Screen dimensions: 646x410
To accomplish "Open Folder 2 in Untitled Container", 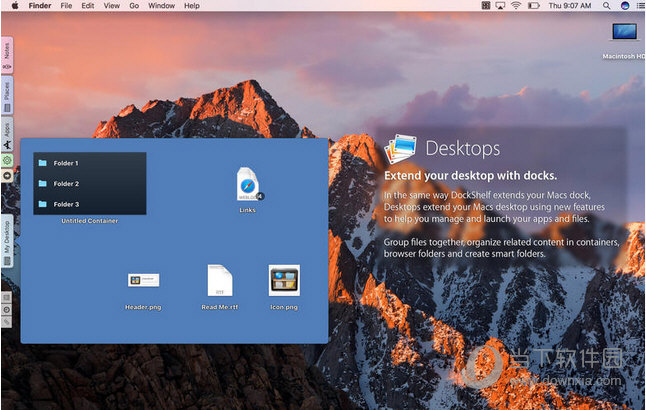I will (x=90, y=184).
